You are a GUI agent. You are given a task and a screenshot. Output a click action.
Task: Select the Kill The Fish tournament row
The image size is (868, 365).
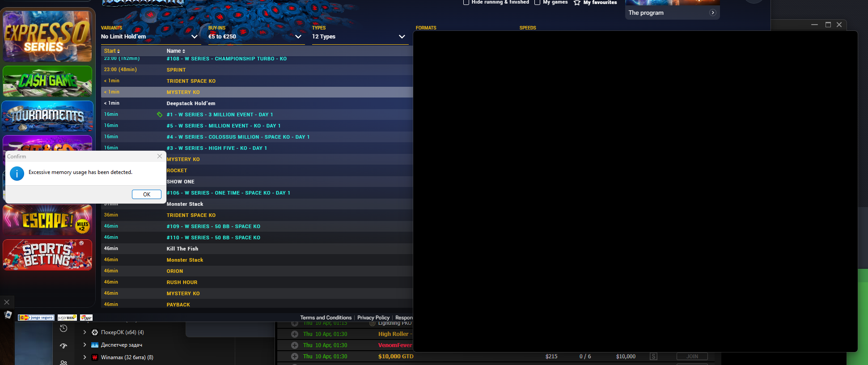[257, 249]
